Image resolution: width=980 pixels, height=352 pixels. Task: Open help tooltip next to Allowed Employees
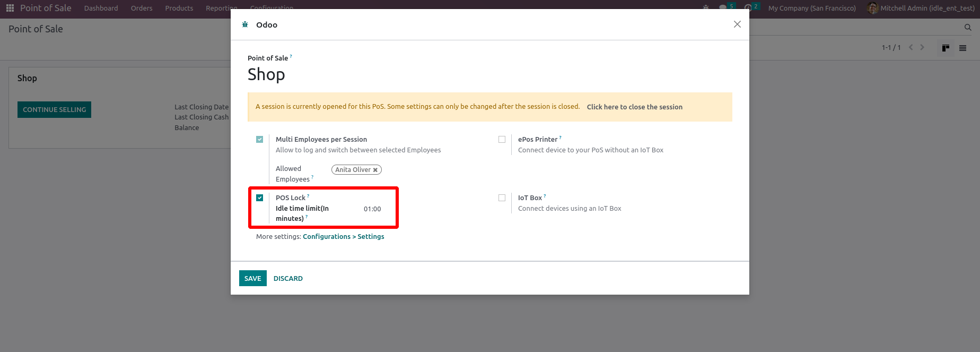point(312,177)
